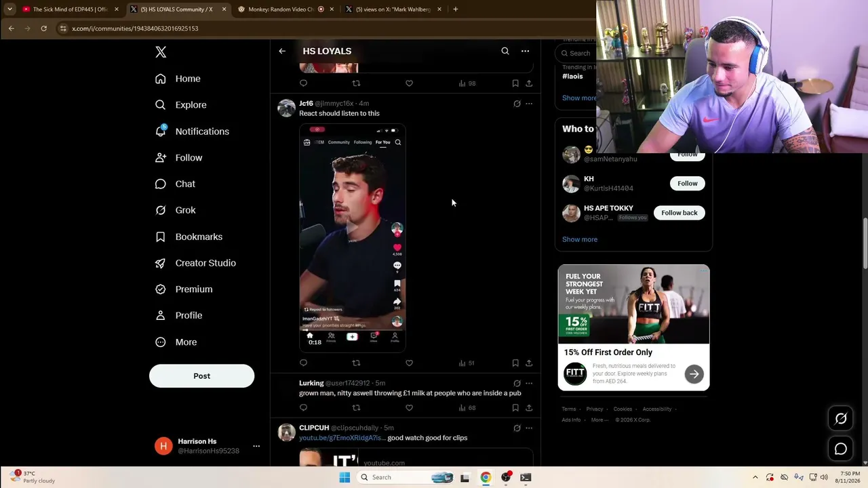Open the Follow page from the sidebar
Screen dimensions: 868x488
pyautogui.click(x=178, y=158)
